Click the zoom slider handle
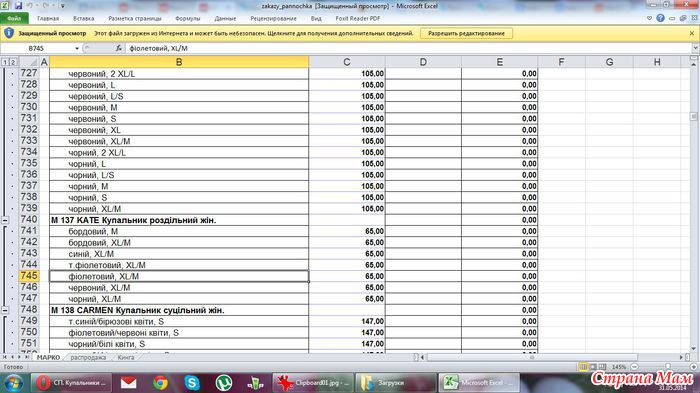This screenshot has width=700, height=393. tap(668, 367)
